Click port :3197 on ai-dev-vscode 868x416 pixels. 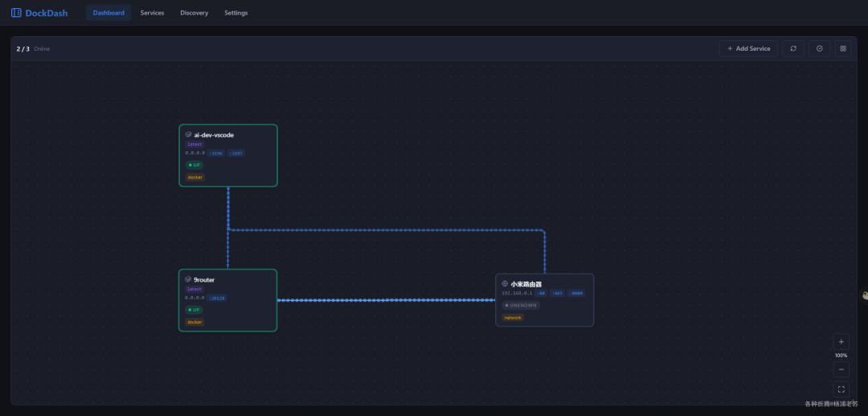coord(235,154)
